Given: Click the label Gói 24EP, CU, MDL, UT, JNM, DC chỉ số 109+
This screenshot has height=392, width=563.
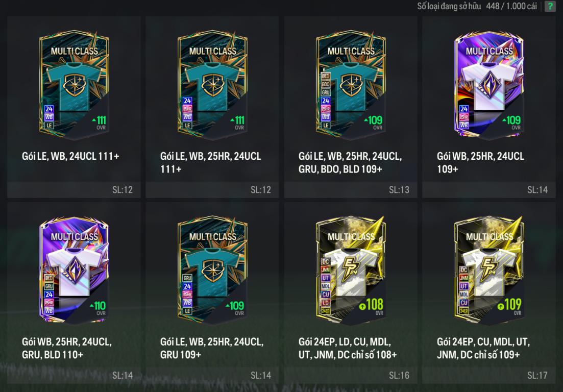Looking at the screenshot, I should tap(483, 348).
